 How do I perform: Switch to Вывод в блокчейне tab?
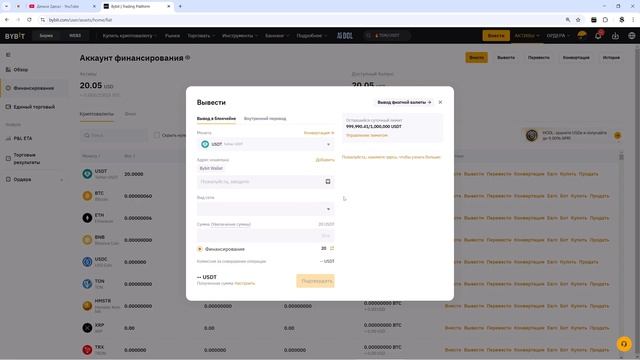click(x=216, y=118)
